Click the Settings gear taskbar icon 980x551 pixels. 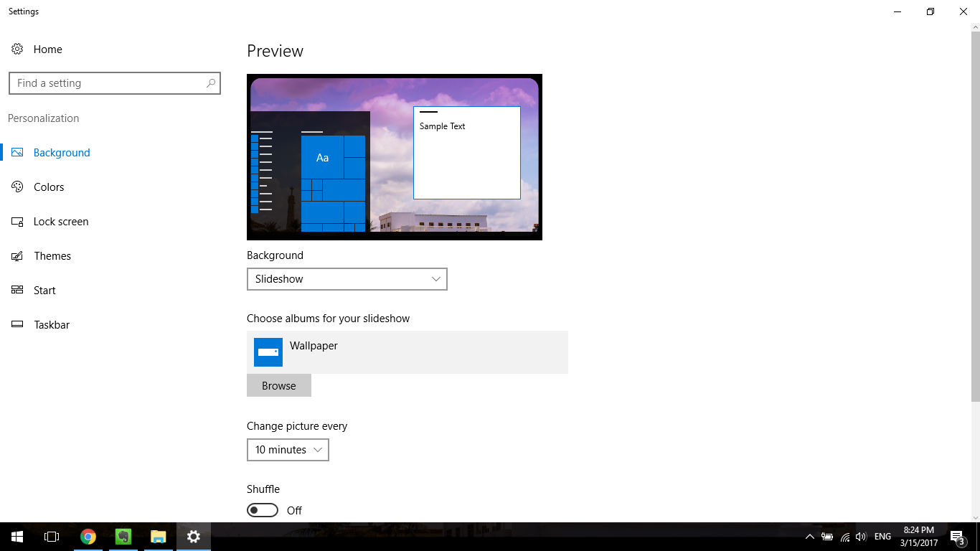click(x=194, y=537)
